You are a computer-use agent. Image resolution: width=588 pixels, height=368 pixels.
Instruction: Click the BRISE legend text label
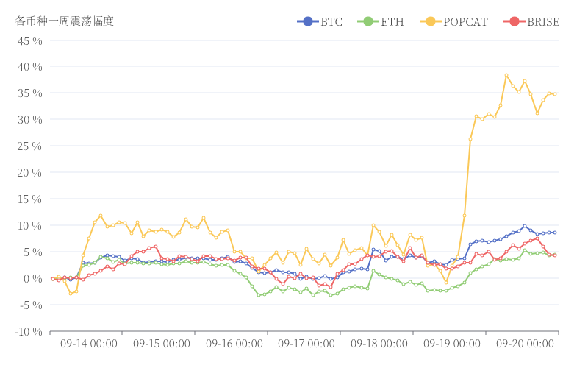pos(543,22)
